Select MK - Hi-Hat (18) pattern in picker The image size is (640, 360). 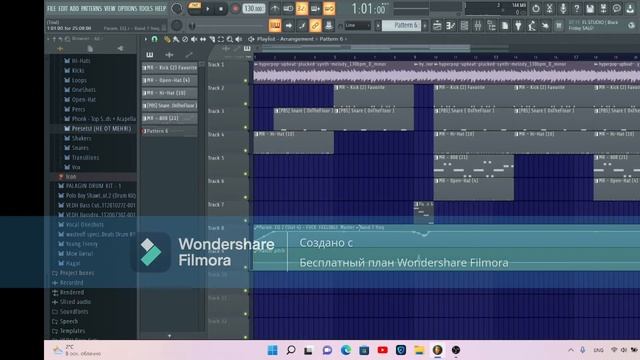(x=169, y=93)
